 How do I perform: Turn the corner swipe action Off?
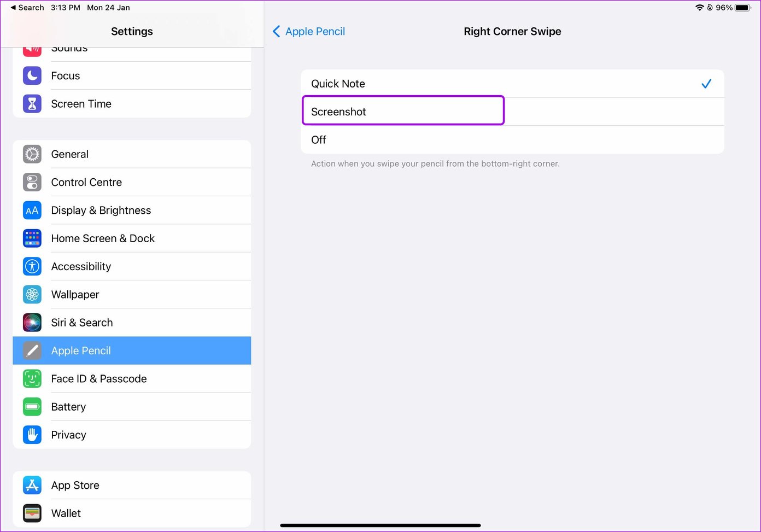pos(512,139)
